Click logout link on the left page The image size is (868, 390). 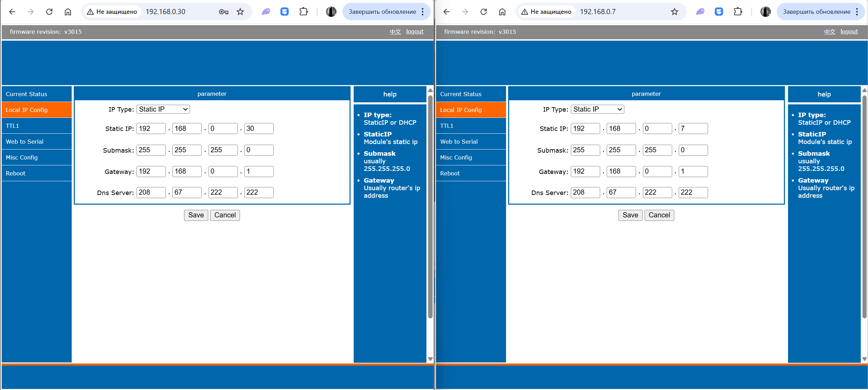pos(415,31)
